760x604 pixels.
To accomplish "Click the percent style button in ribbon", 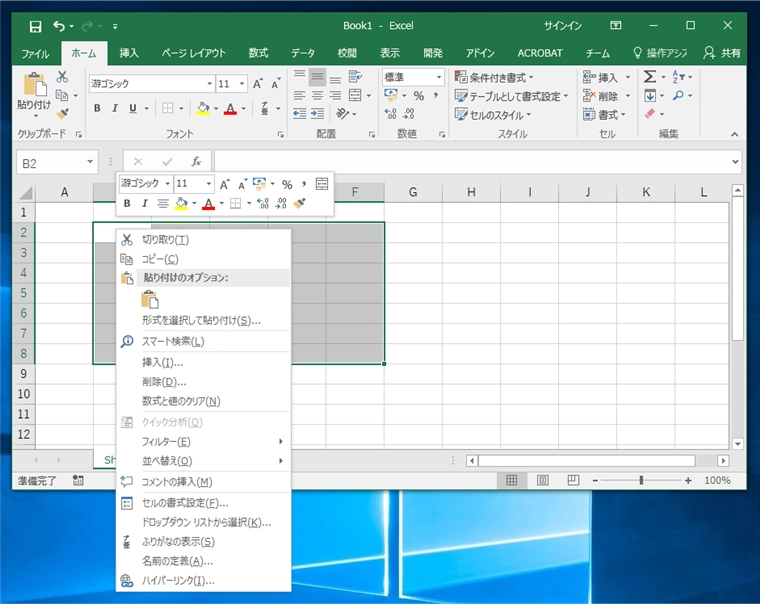I will pos(419,96).
